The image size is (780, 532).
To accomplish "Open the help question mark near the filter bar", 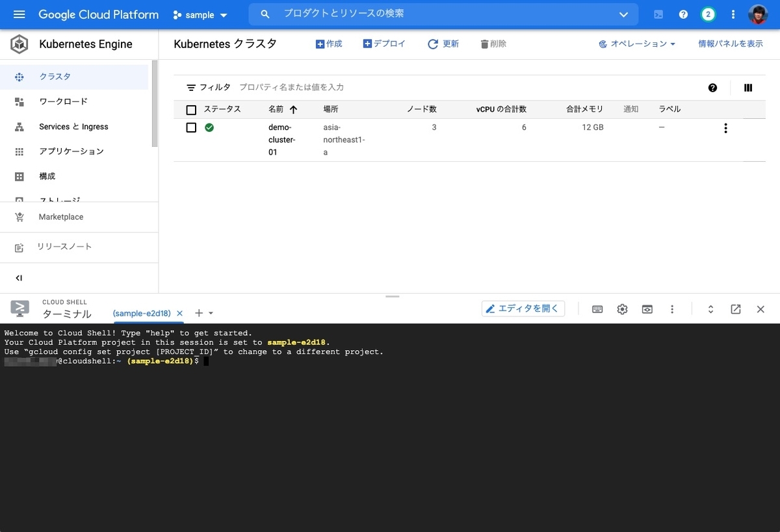I will point(712,87).
